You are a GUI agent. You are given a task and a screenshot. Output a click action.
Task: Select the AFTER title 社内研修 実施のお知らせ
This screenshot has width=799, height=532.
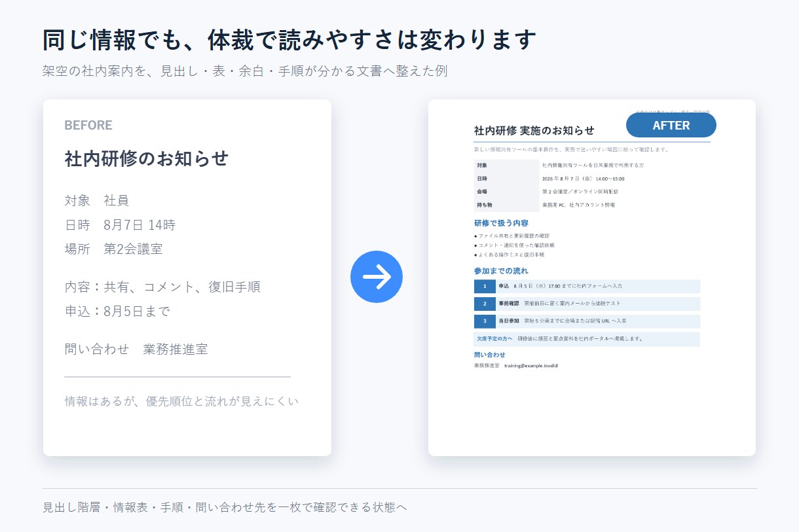(534, 130)
